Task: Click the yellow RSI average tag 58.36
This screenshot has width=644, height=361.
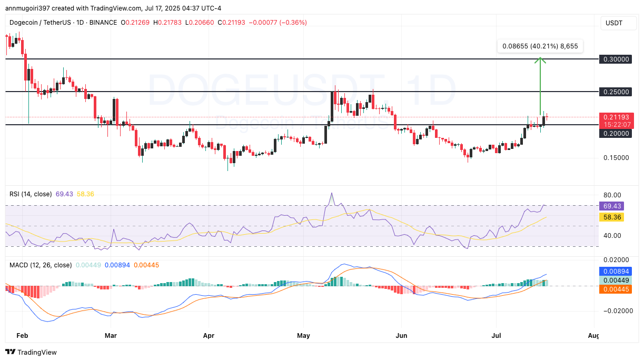Action: coord(612,217)
